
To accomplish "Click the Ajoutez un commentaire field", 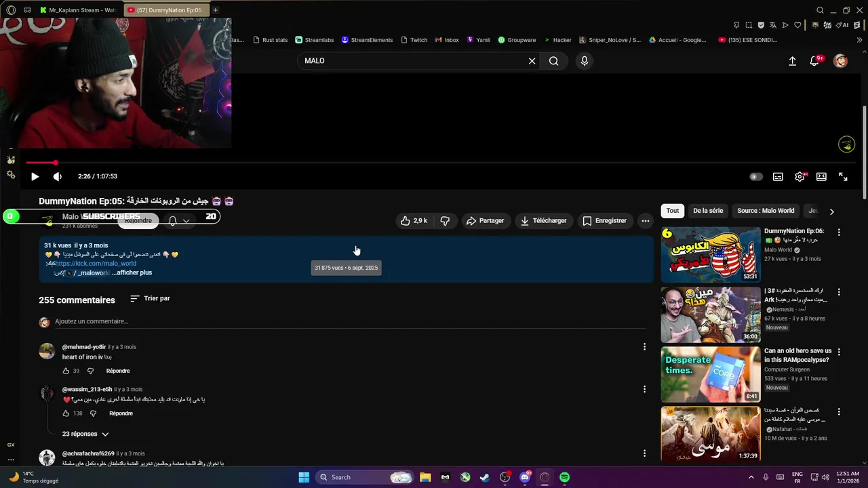I will (x=349, y=321).
